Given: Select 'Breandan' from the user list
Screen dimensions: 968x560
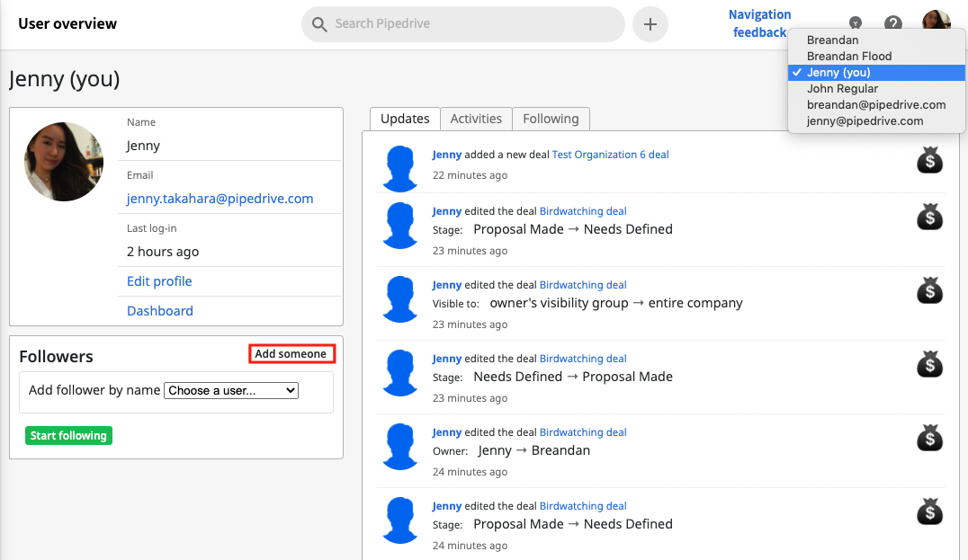Looking at the screenshot, I should pos(832,40).
